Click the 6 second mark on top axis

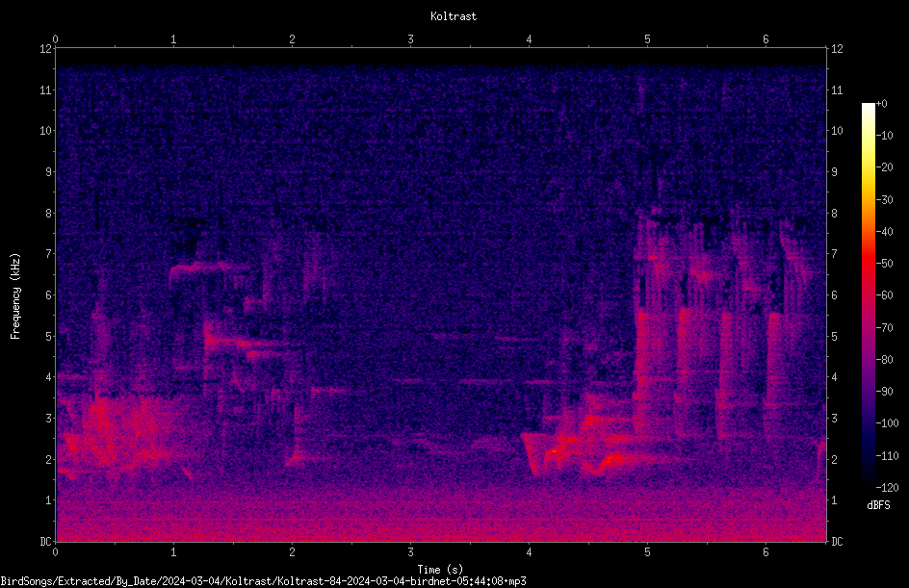[766, 38]
